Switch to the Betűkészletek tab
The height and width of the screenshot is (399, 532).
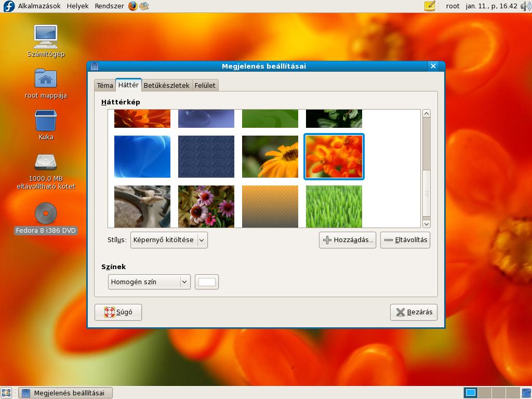166,85
